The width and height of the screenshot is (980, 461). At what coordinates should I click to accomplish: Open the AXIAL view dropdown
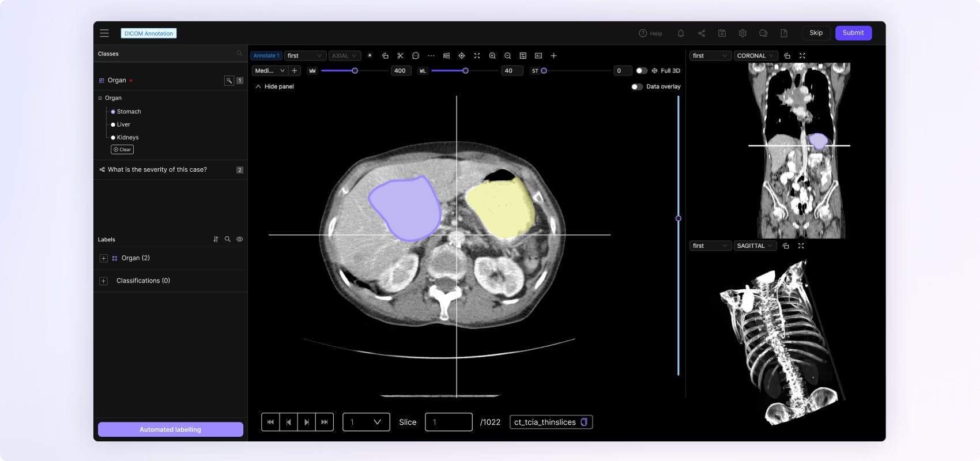pyautogui.click(x=345, y=56)
